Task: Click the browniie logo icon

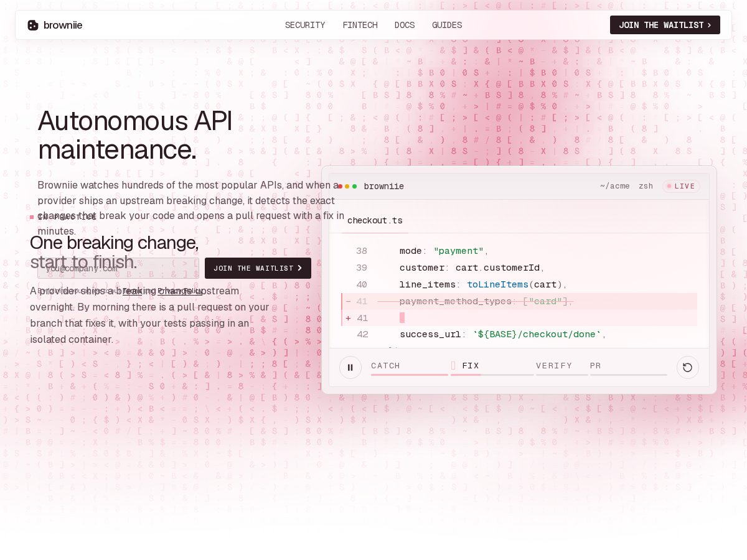Action: point(33,25)
